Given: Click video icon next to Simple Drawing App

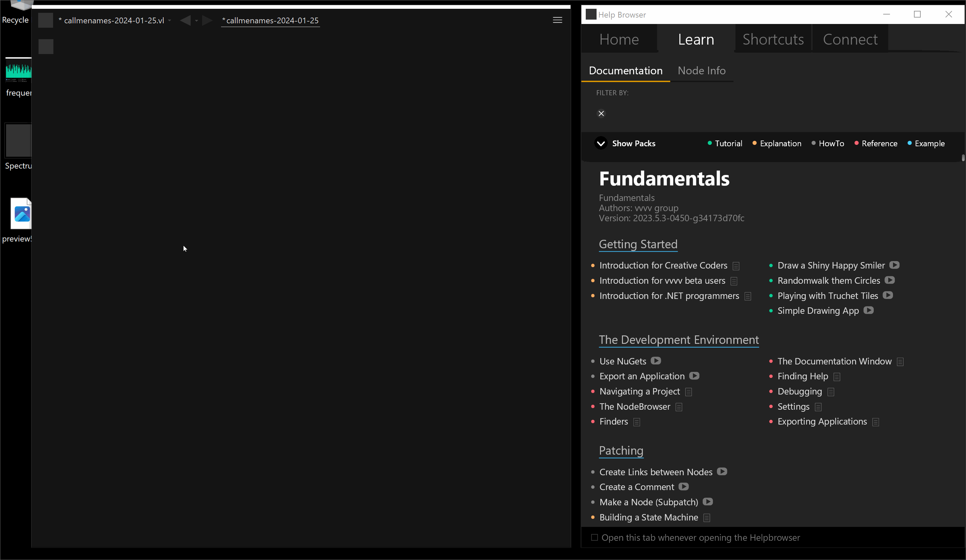Looking at the screenshot, I should pos(869,310).
